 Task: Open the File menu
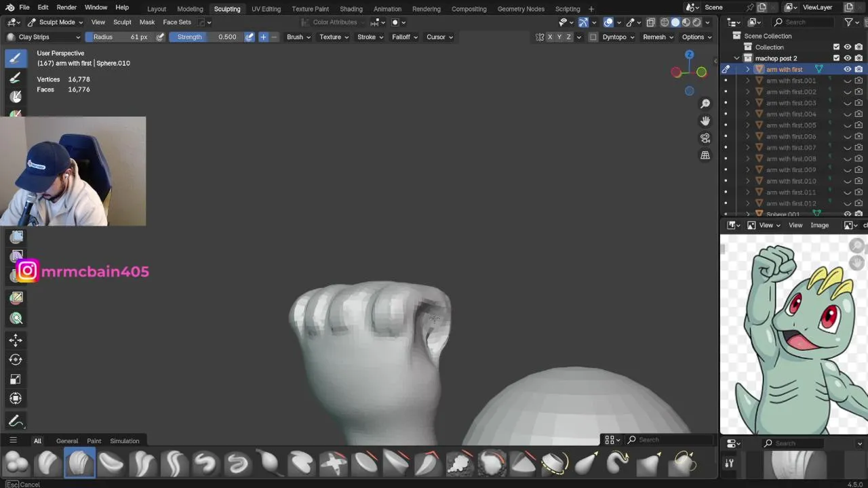(x=24, y=7)
